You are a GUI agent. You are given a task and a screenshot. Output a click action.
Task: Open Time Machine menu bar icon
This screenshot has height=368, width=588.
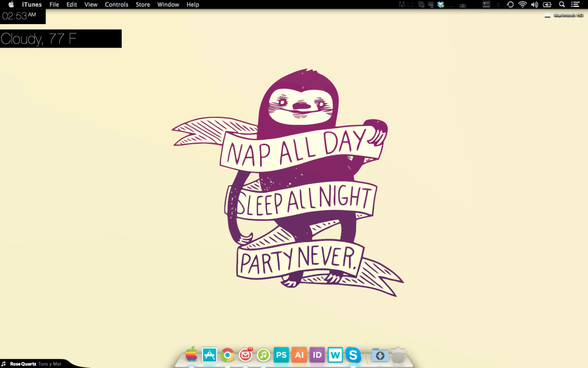(x=510, y=5)
